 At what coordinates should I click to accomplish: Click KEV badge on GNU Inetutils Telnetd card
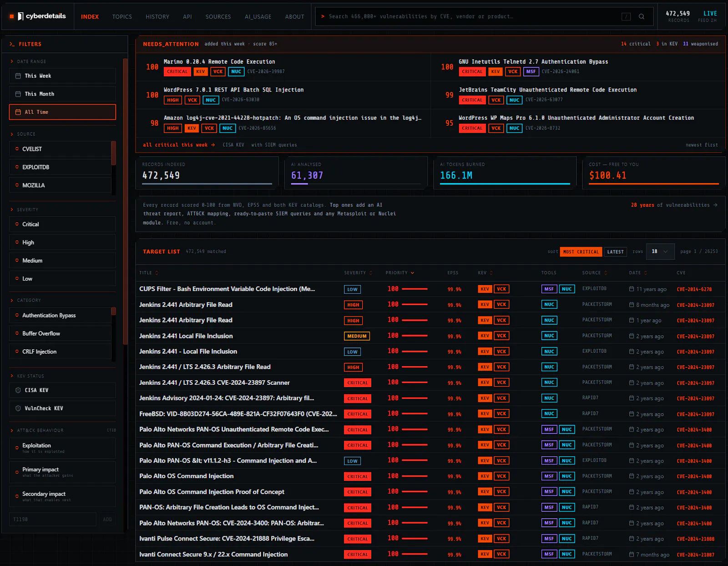click(495, 71)
